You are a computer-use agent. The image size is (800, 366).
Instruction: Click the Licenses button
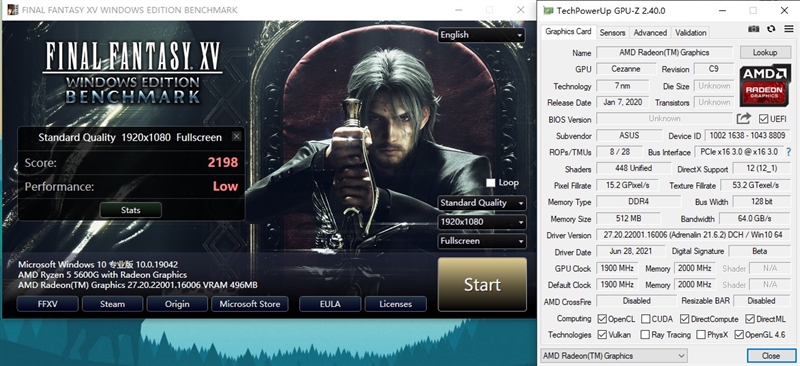tap(395, 304)
